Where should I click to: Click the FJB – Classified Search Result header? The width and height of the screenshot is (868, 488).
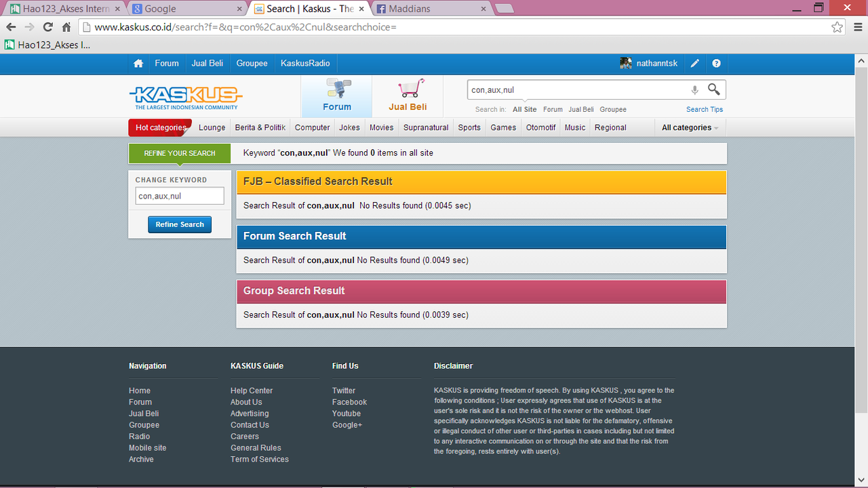[x=481, y=182]
